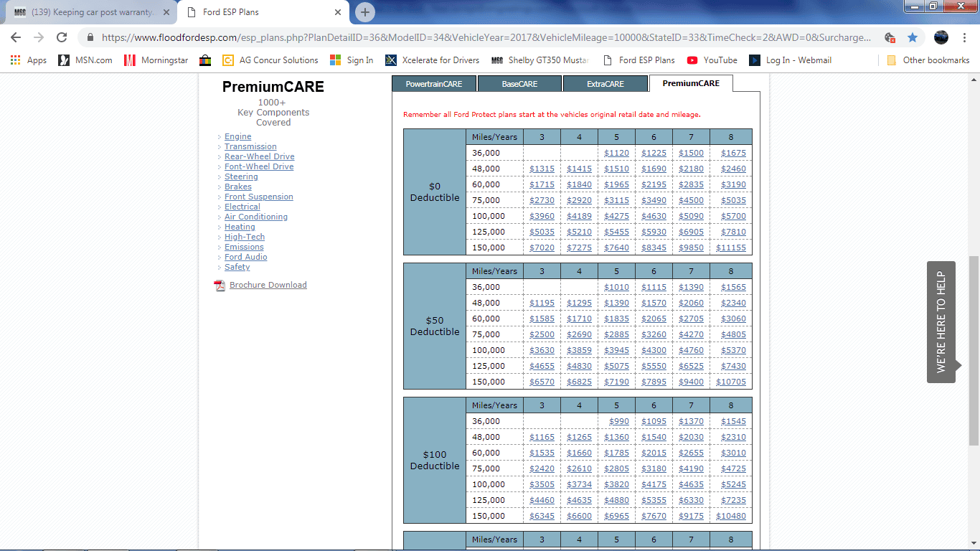Open the AG Concur Solutions bookmark

pyautogui.click(x=270, y=60)
